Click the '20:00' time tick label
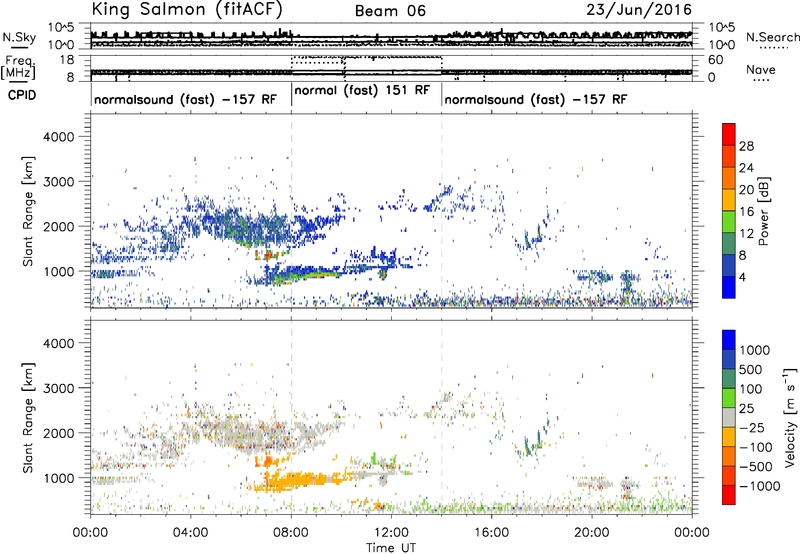This screenshot has height=554, width=800. [592, 533]
